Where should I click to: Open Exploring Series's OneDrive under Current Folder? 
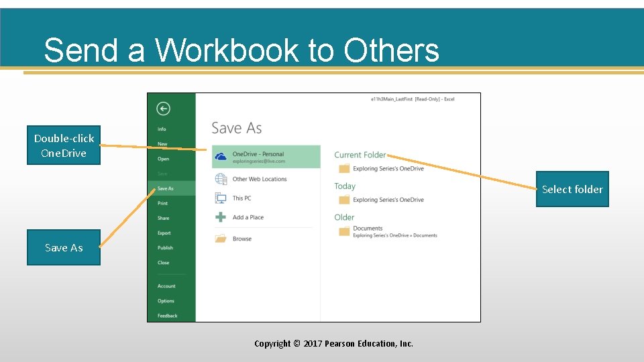(388, 169)
